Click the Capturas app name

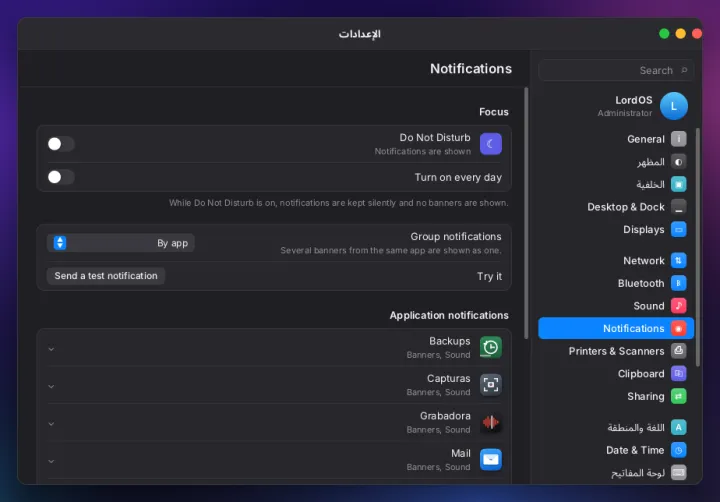pos(449,378)
